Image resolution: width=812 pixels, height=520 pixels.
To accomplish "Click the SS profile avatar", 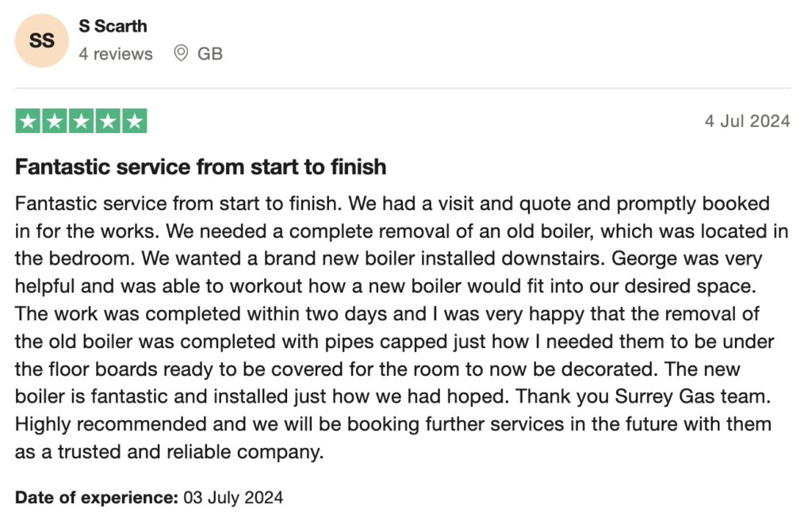I will click(41, 40).
